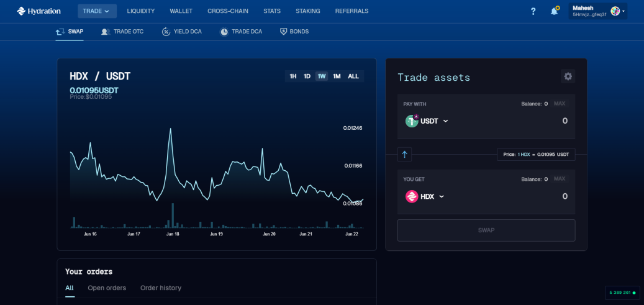Go to the LIQUIDITY menu

[x=141, y=11]
